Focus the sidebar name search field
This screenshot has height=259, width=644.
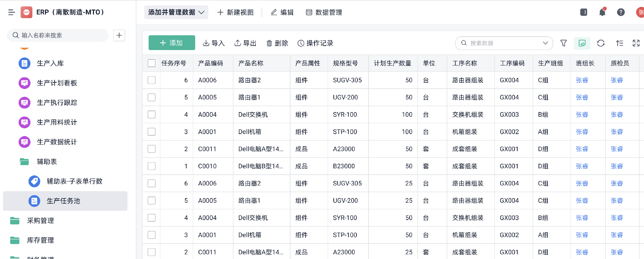pos(58,35)
